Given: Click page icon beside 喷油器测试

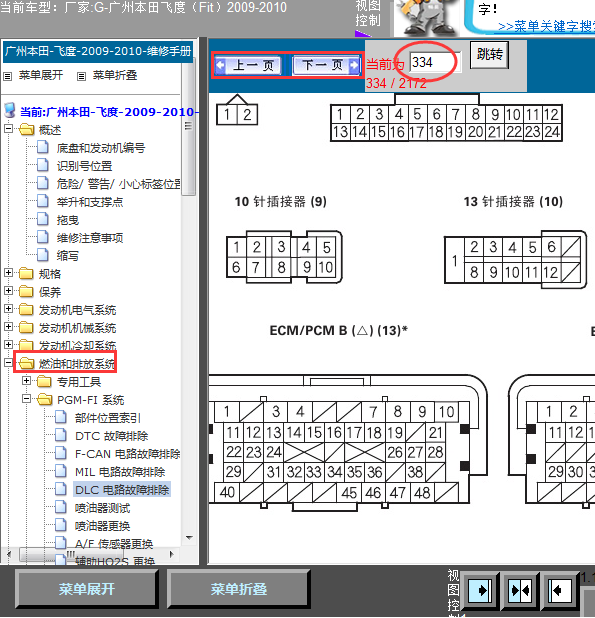Looking at the screenshot, I should point(61,507).
